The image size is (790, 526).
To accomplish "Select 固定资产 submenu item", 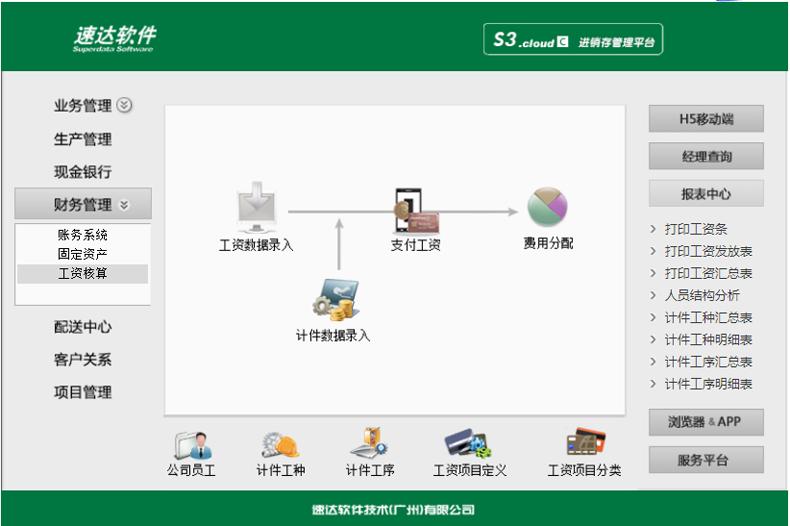I will 83,254.
